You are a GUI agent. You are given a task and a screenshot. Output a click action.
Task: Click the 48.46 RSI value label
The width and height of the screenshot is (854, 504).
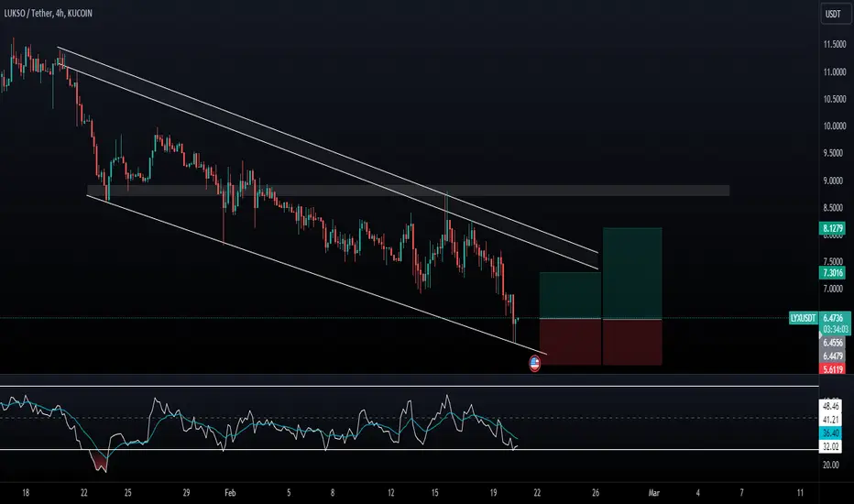pos(830,407)
